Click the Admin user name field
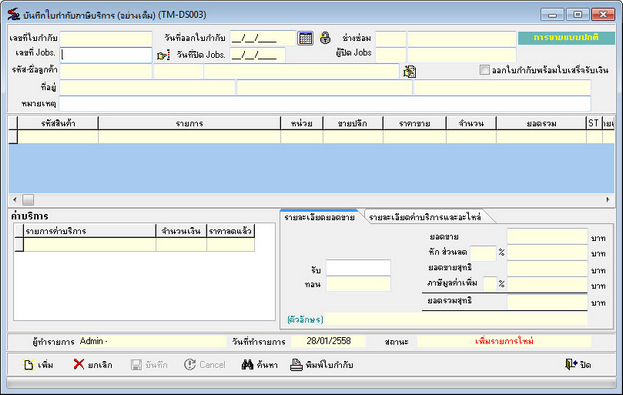Image resolution: width=623 pixels, height=395 pixels. pyautogui.click(x=153, y=341)
